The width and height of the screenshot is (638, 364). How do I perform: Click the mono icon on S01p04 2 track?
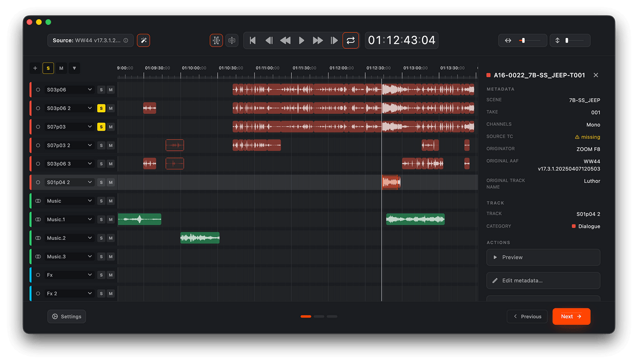38,183
